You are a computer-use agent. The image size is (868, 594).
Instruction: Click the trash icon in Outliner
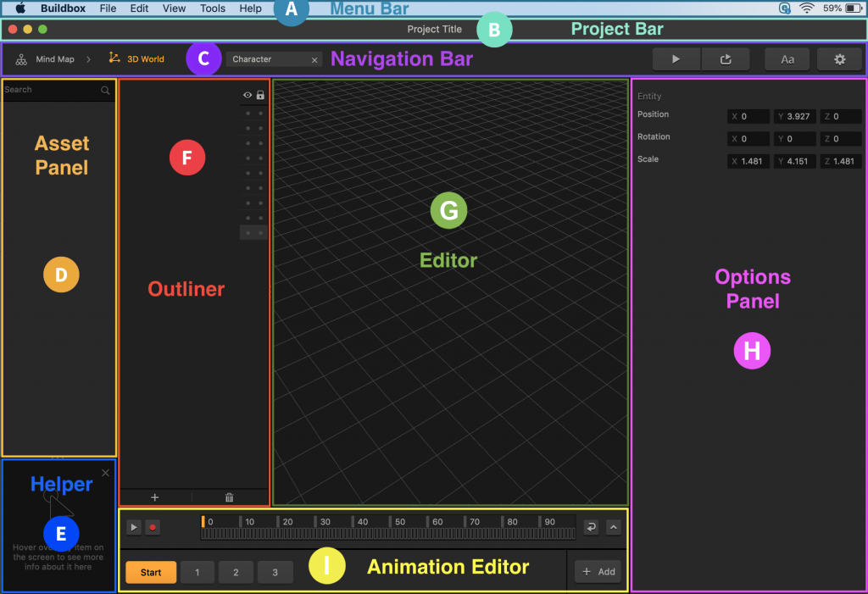point(229,497)
